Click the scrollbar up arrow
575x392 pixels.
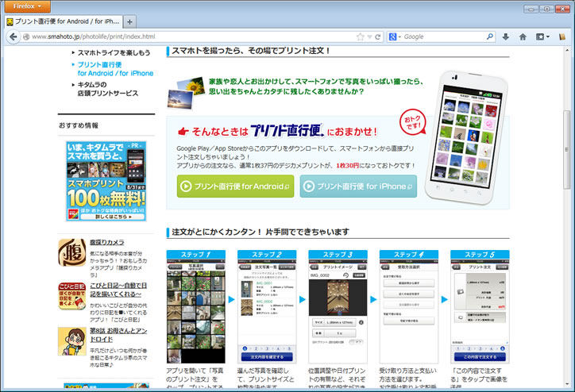[x=567, y=50]
